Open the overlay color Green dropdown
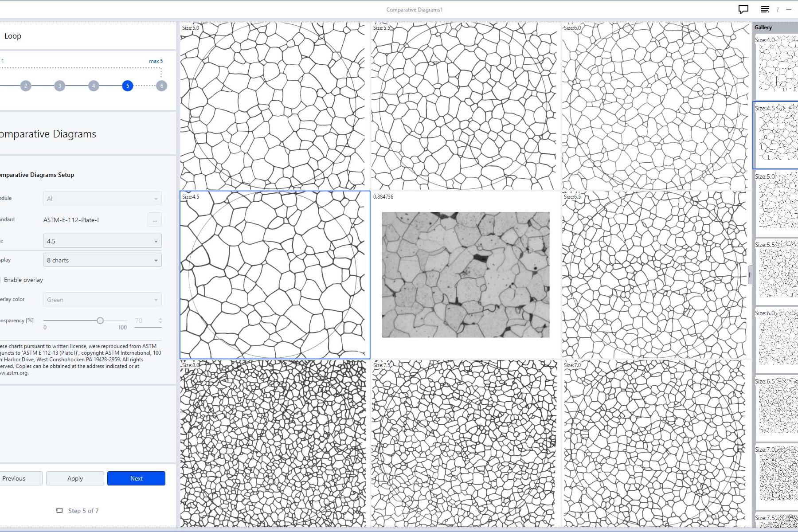This screenshot has height=532, width=798. (102, 300)
